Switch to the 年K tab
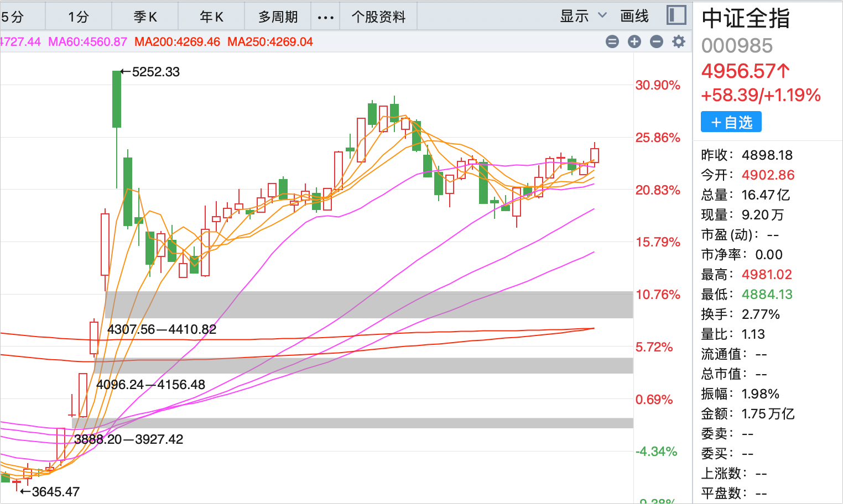 coord(211,17)
